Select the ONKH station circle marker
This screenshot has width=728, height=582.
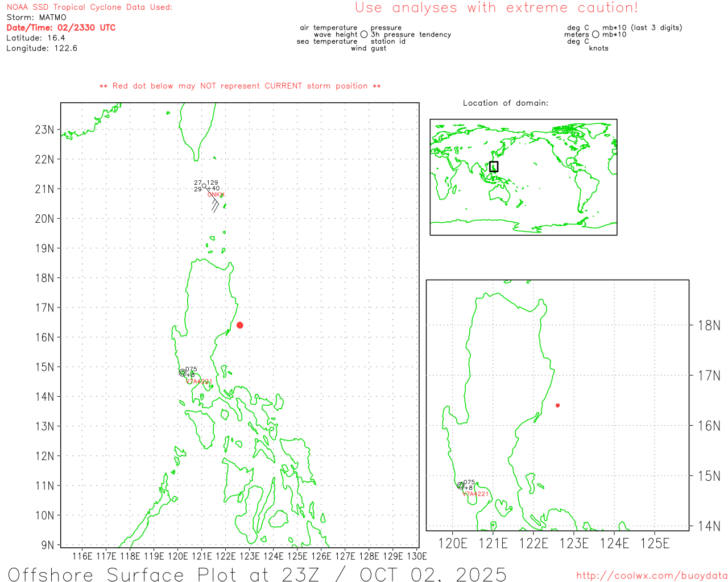[x=204, y=186]
